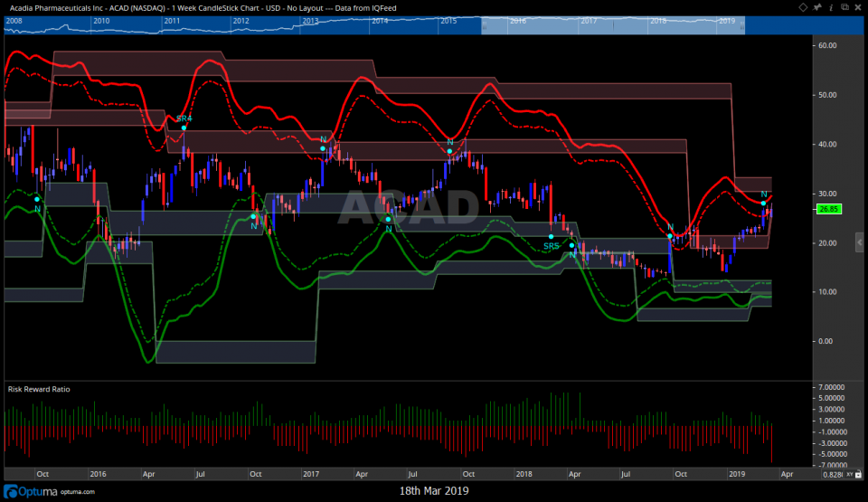This screenshot has width=868, height=502.
Task: Jump to 2011 in the time navigator
Action: (x=172, y=21)
